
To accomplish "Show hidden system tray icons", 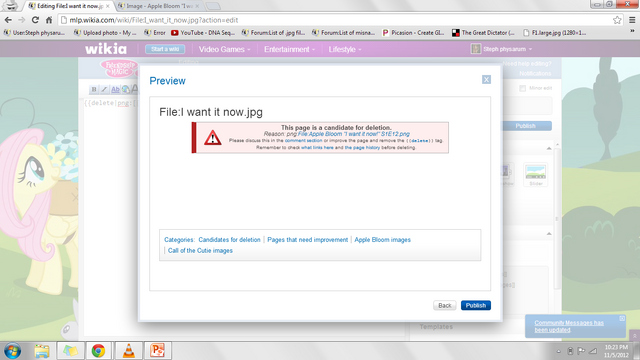I will [x=558, y=351].
